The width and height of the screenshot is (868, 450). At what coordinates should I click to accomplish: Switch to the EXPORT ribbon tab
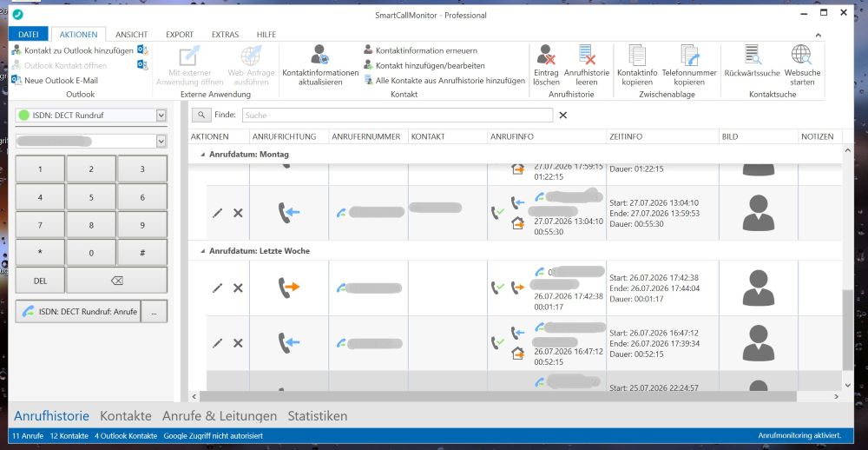point(180,35)
